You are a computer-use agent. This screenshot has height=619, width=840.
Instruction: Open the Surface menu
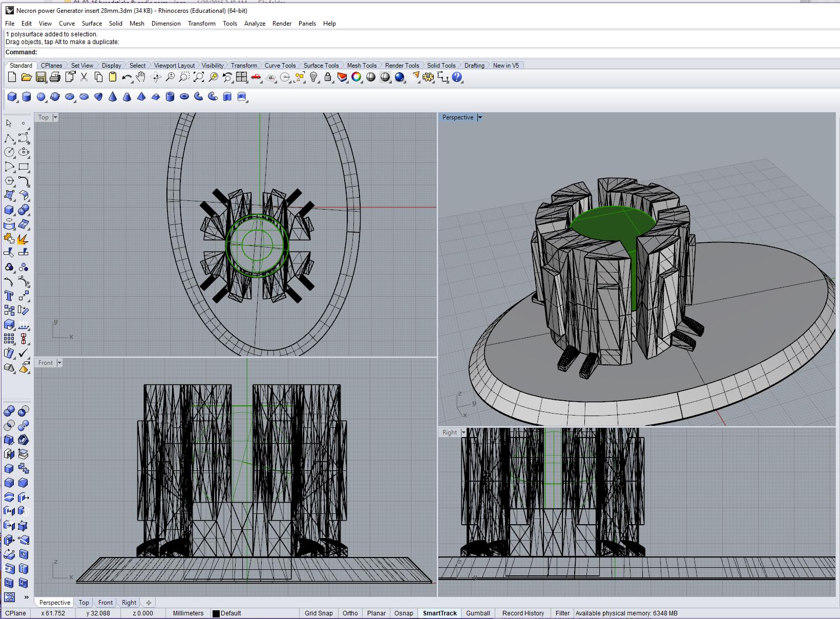[92, 24]
